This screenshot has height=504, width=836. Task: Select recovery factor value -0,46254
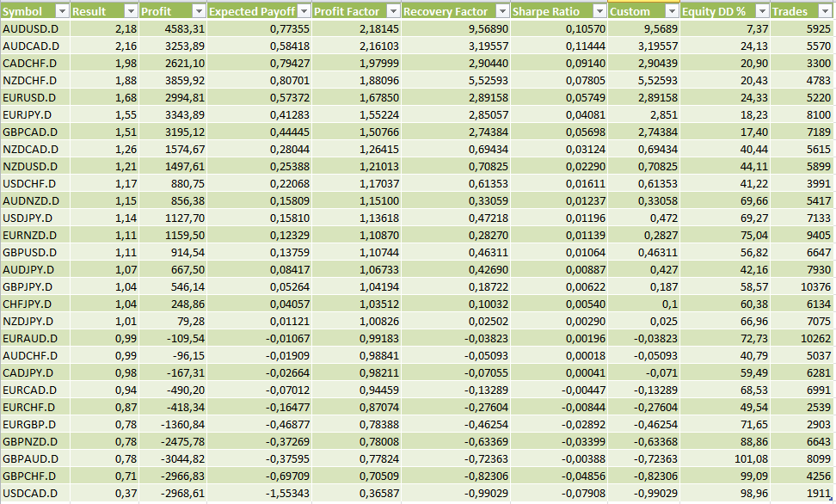click(x=456, y=425)
